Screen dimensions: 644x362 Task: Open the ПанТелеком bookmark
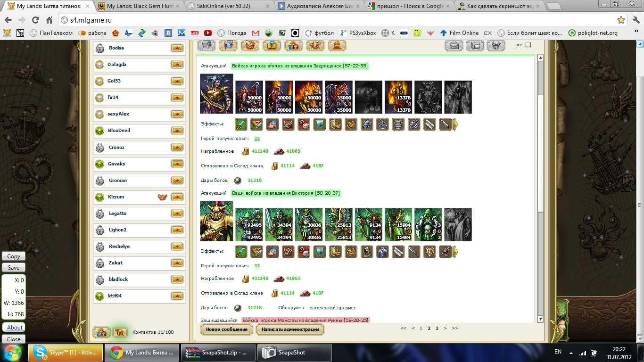pos(51,33)
